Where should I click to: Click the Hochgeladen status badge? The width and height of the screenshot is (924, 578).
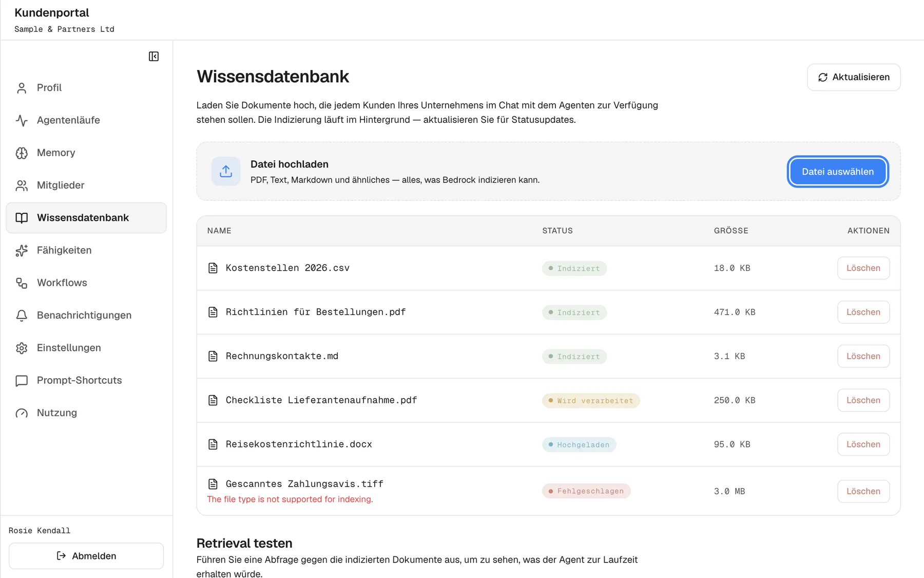click(x=579, y=445)
